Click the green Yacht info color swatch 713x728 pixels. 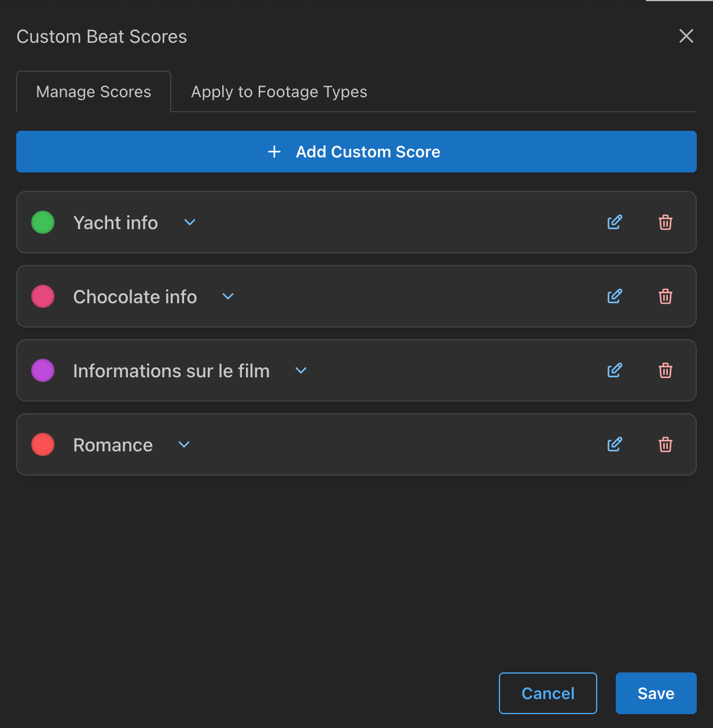tap(43, 222)
